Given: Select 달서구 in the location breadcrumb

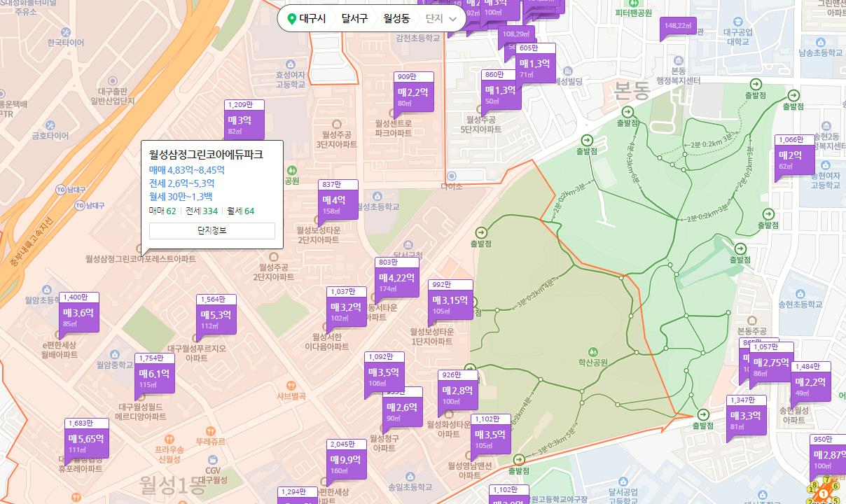Looking at the screenshot, I should coord(354,19).
